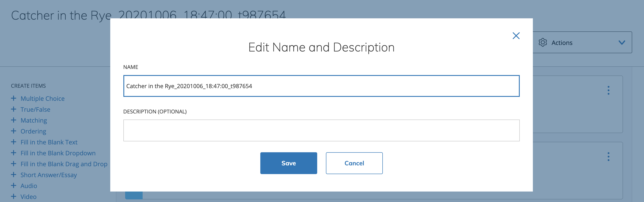Expand the Actions chevron arrow
The image size is (644, 202).
(621, 42)
